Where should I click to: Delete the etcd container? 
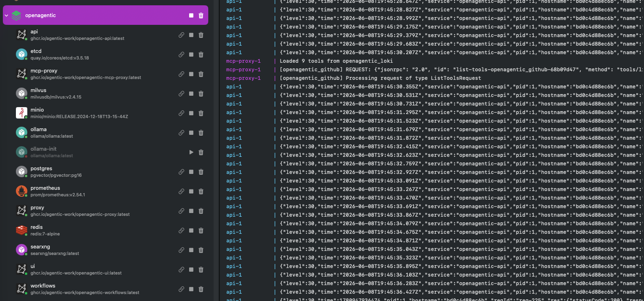[x=201, y=55]
